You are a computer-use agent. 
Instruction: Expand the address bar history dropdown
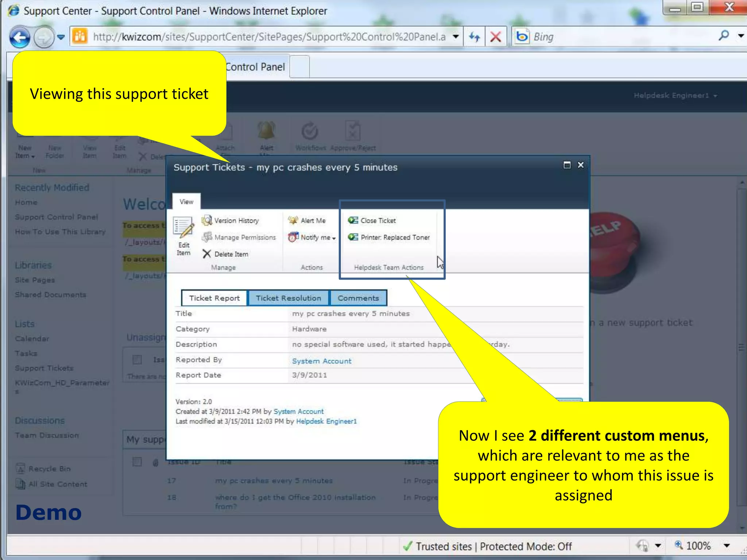click(456, 37)
